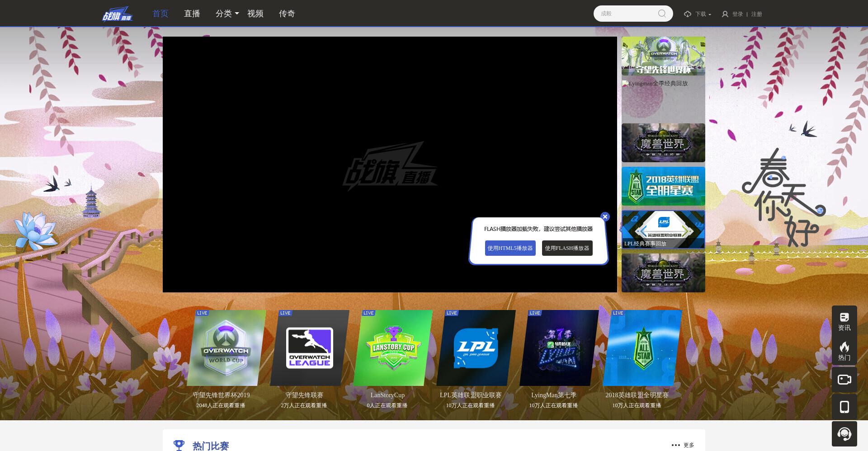Image resolution: width=868 pixels, height=451 pixels.
Task: Click the Zhanqi live logo in header
Action: (x=118, y=14)
